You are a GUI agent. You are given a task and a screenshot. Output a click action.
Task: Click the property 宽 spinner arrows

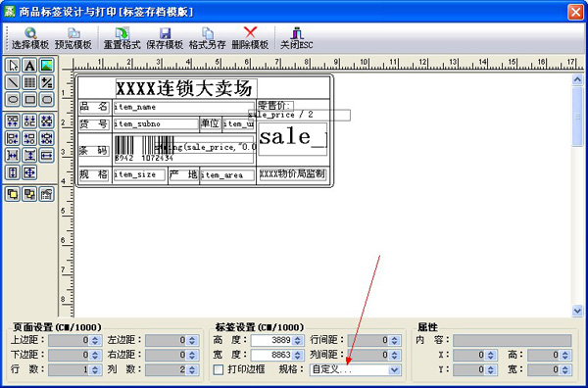565,370
